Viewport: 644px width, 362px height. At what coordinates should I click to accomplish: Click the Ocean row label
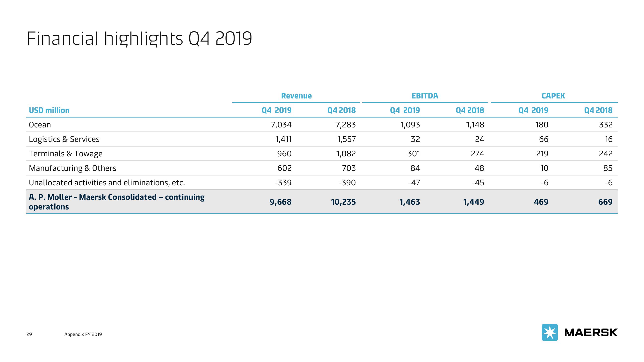[x=40, y=125]
